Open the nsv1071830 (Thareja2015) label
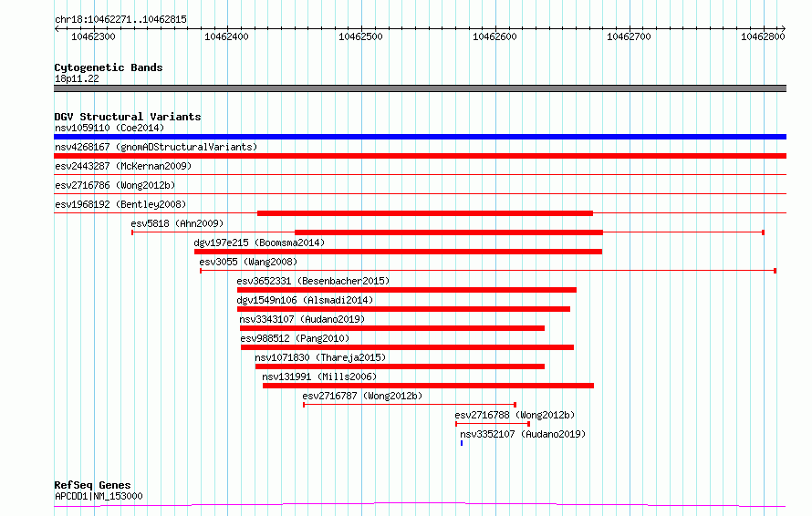The width and height of the screenshot is (812, 516). pos(320,357)
